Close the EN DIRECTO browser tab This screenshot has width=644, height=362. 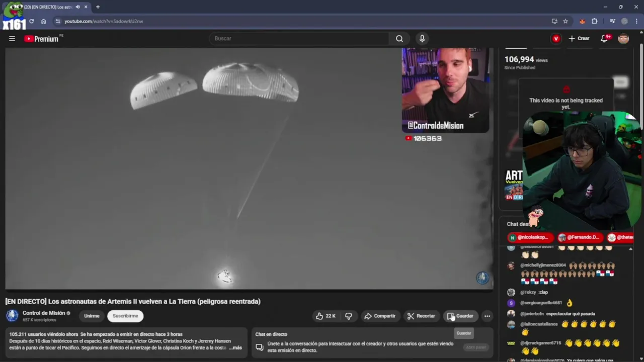coord(86,7)
